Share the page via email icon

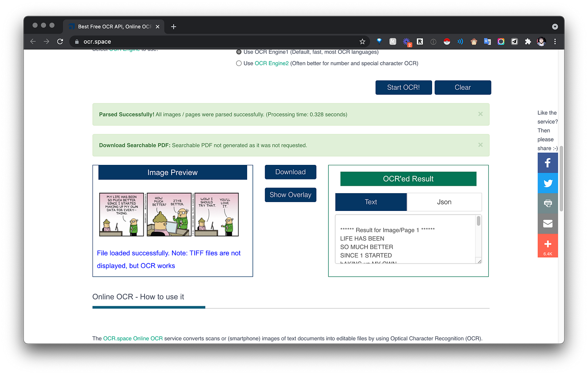(548, 223)
